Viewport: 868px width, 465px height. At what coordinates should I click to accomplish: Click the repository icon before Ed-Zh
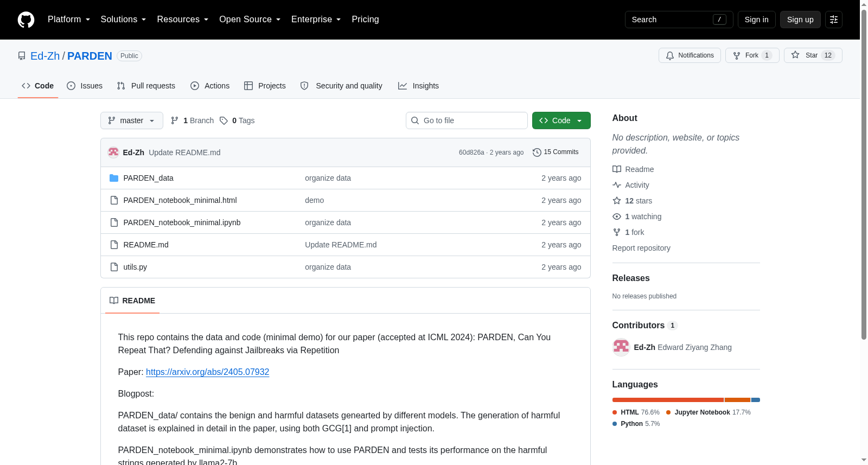pos(22,56)
